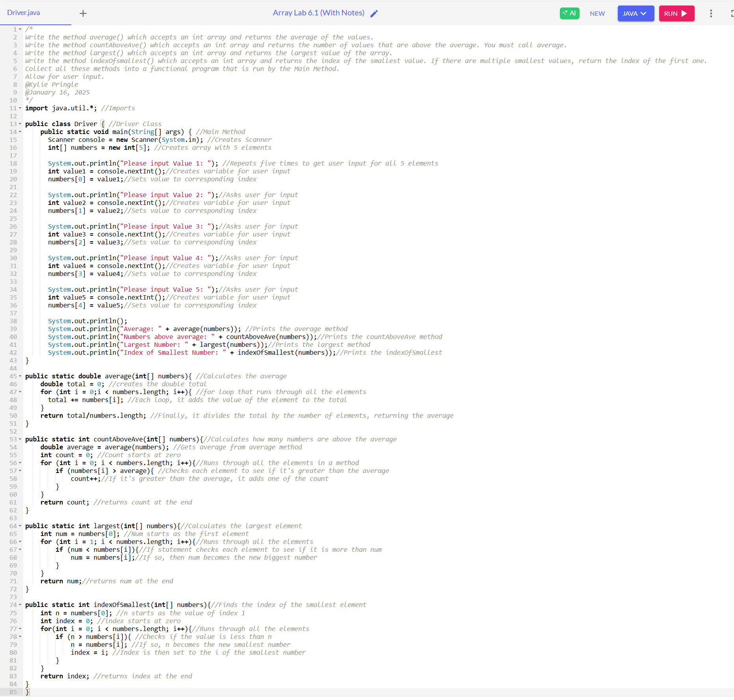Click line number 43 in the gutter
734x700 pixels.
(13, 360)
